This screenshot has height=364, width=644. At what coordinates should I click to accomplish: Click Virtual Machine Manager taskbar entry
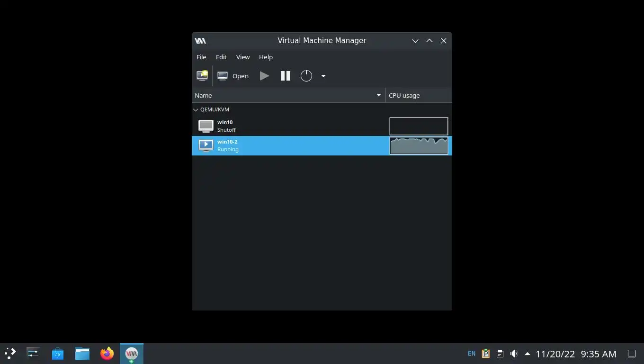pos(132,354)
